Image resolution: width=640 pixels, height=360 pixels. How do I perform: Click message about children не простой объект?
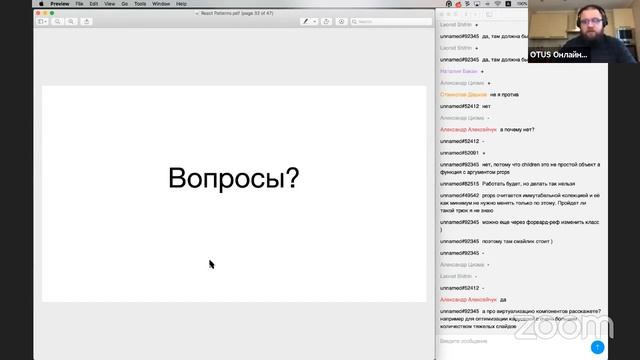pyautogui.click(x=520, y=168)
